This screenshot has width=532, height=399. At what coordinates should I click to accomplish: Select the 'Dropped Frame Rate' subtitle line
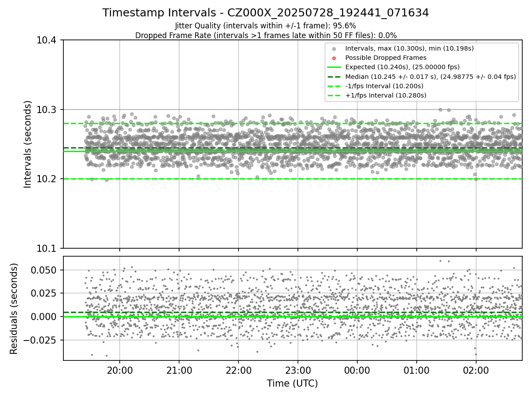point(266,35)
